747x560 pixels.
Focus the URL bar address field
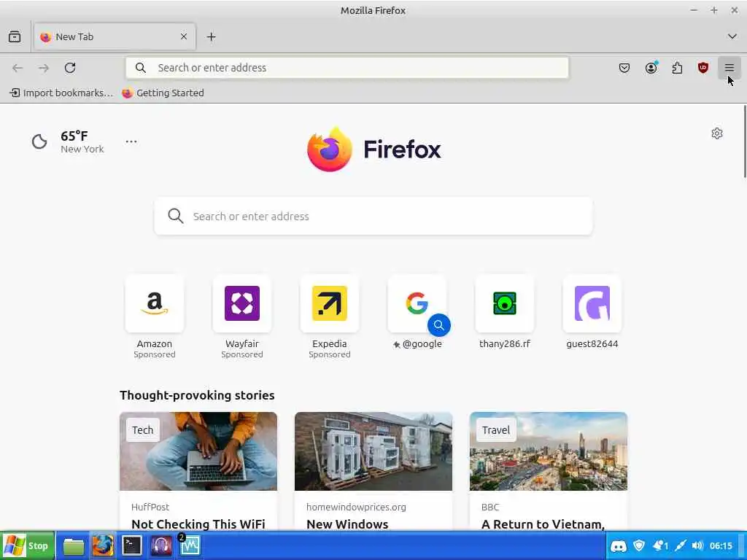347,68
